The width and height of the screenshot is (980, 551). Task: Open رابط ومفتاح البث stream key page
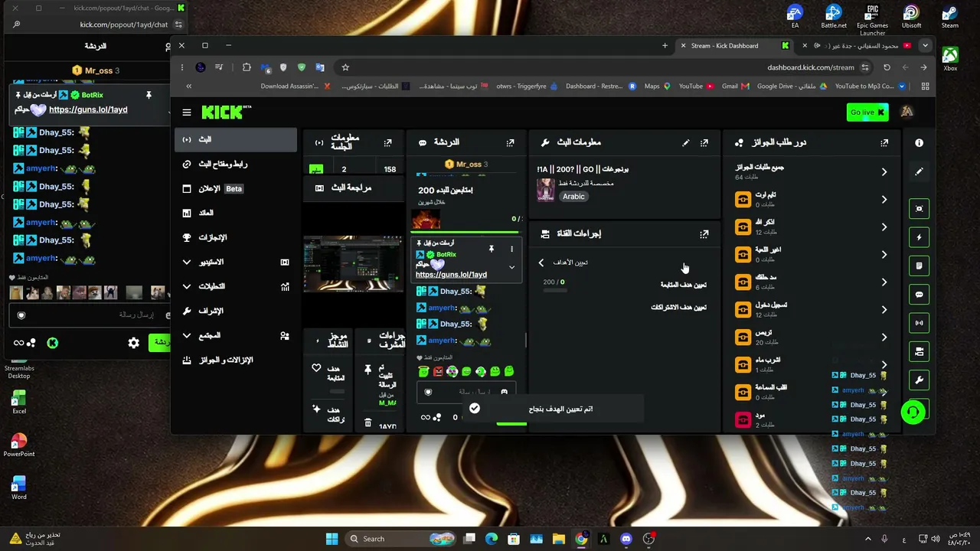coord(236,164)
